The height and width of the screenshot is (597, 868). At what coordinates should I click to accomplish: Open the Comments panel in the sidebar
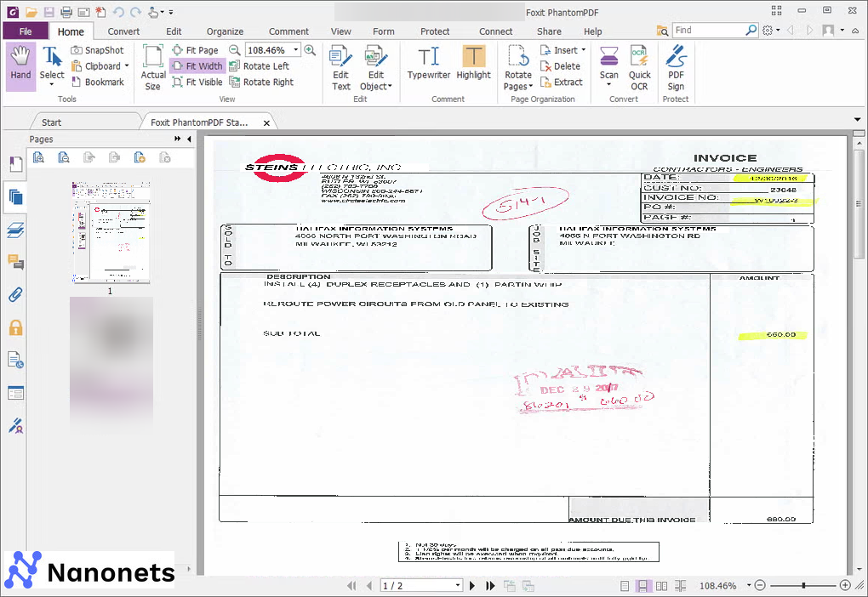coord(15,263)
